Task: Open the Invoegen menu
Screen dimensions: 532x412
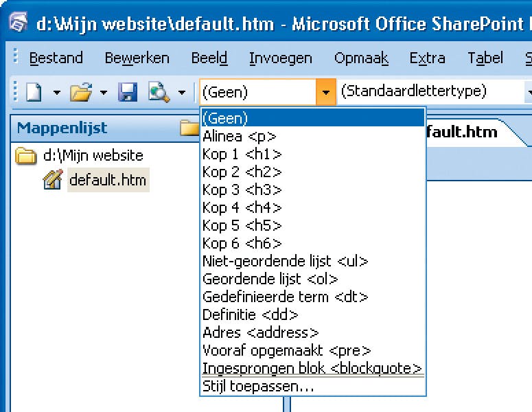Action: (x=280, y=58)
